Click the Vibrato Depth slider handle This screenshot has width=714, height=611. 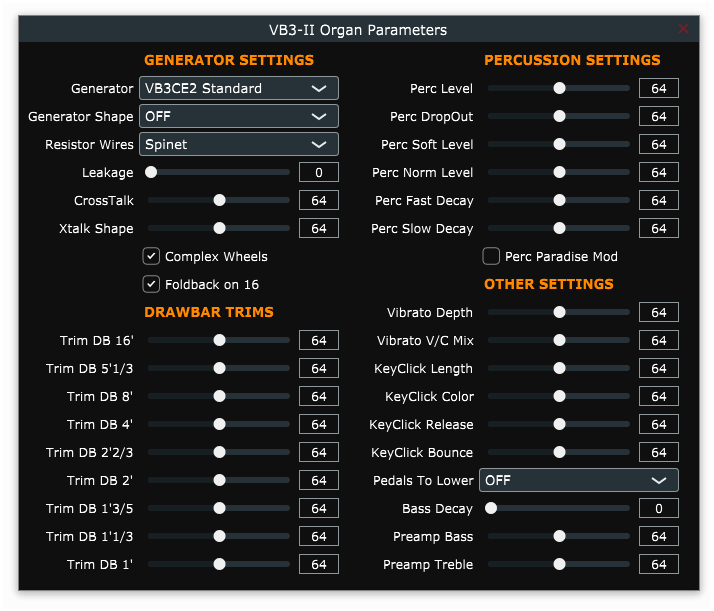(x=559, y=312)
